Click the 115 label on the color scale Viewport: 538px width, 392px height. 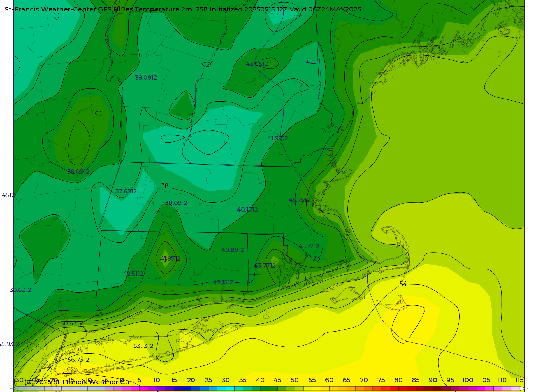[519, 380]
